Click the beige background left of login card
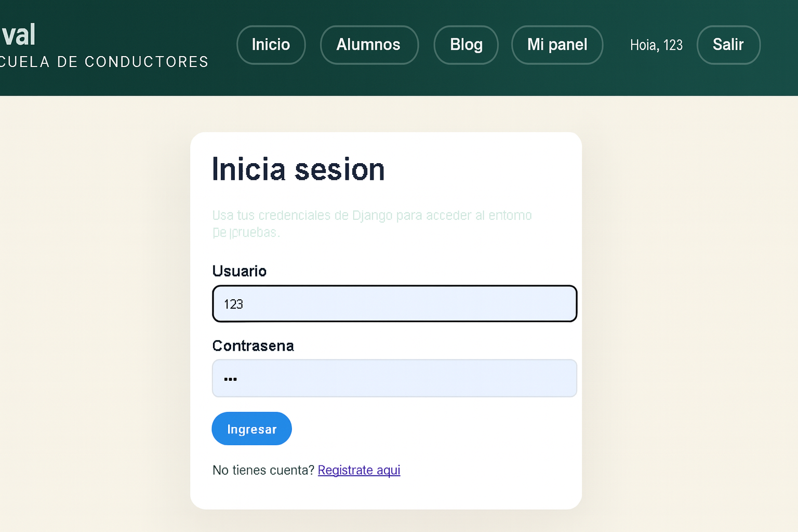 click(x=94, y=312)
